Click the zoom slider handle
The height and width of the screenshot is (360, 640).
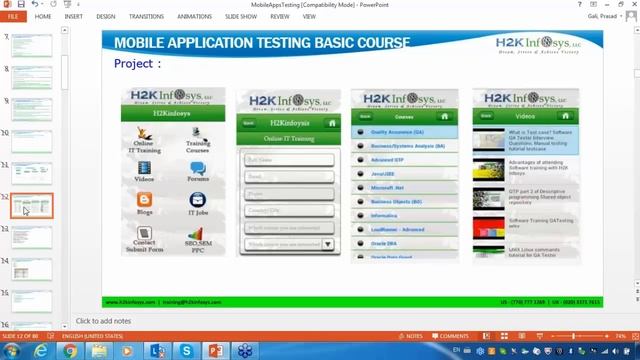(x=573, y=336)
